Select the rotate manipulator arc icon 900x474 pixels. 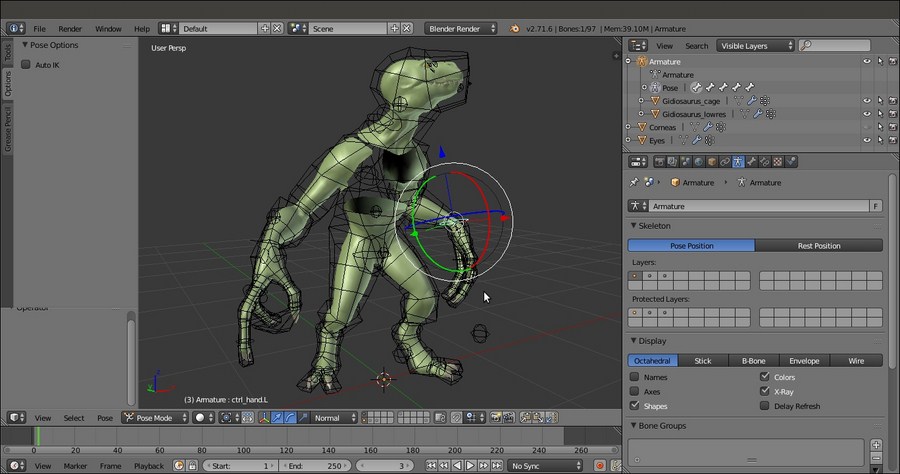(x=290, y=418)
